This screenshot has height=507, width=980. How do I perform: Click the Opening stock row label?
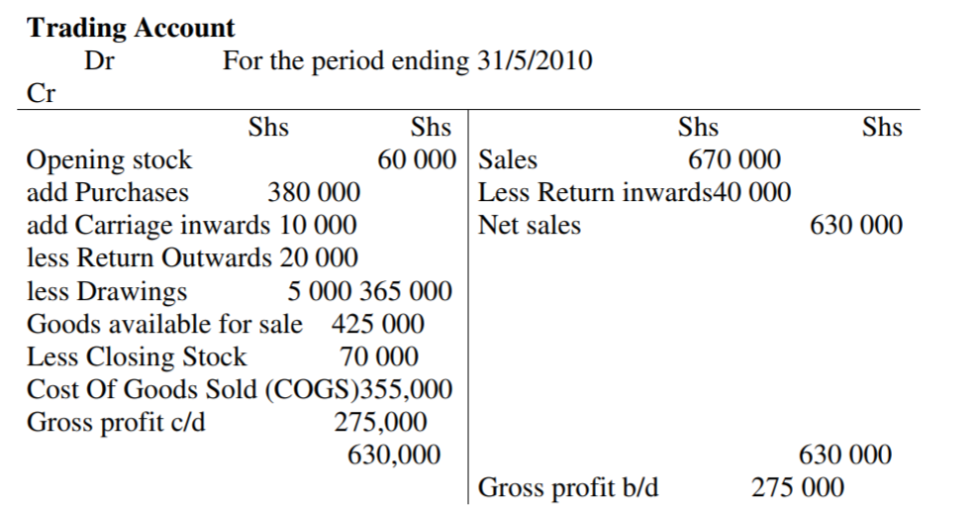(x=109, y=159)
